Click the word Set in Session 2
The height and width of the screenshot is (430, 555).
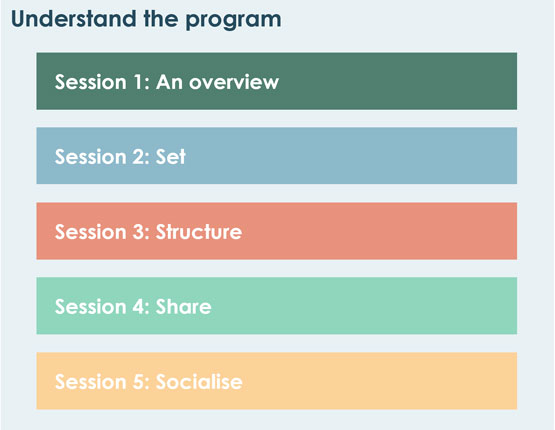point(171,156)
